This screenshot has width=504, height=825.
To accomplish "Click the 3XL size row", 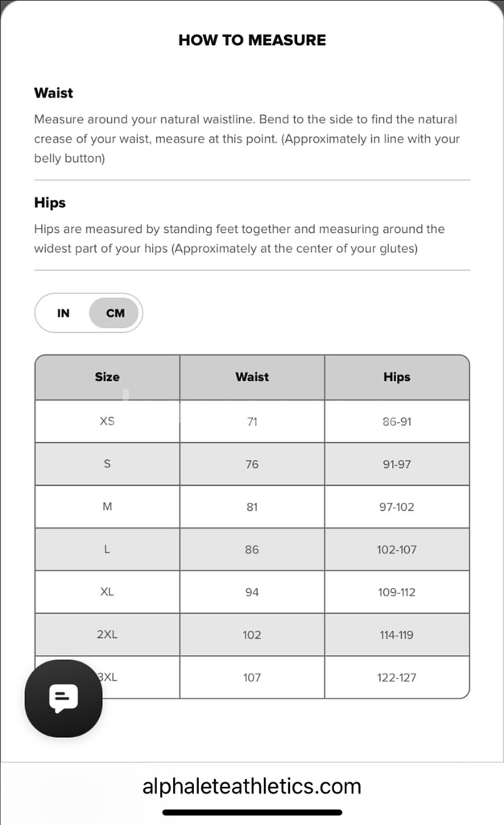I will [109, 677].
